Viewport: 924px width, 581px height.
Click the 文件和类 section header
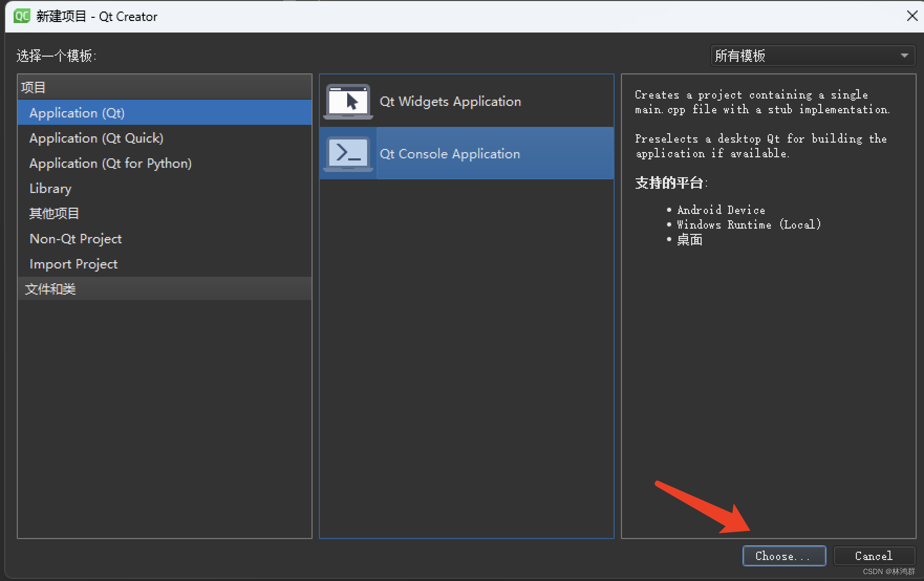165,289
